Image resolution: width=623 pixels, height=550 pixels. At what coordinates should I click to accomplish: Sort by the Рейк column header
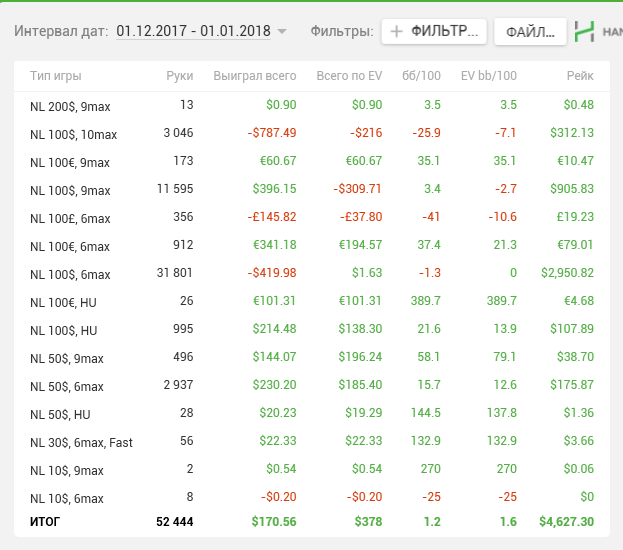point(580,76)
